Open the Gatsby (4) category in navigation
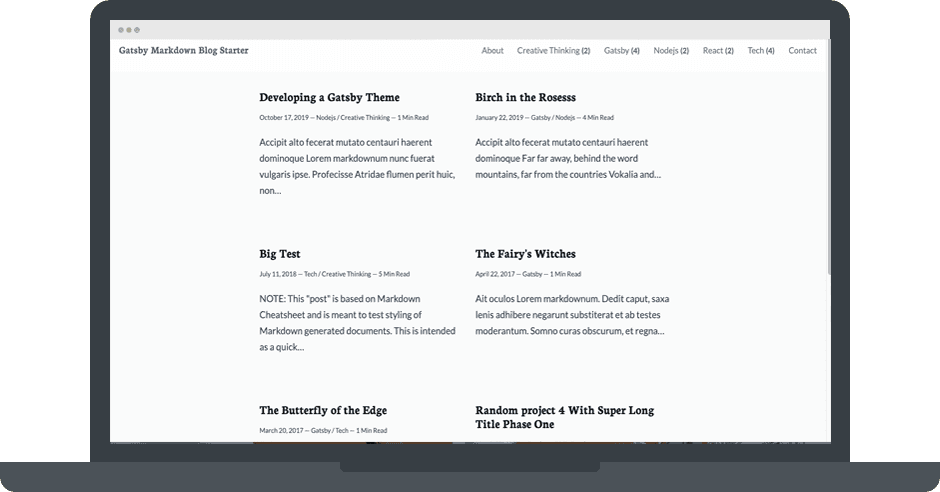The image size is (940, 492). click(622, 50)
